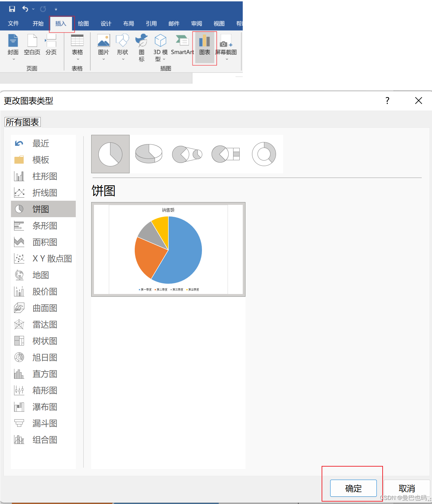The image size is (432, 504).
Task: Select 漏斗图 chart category
Action: pyautogui.click(x=44, y=423)
